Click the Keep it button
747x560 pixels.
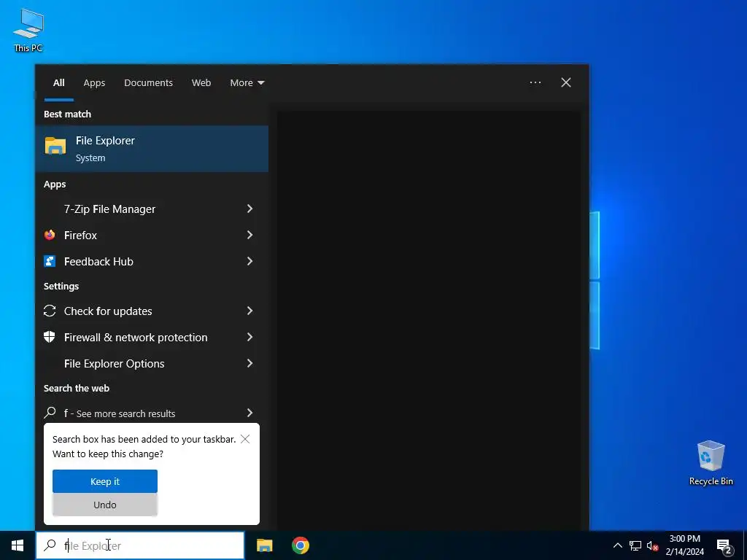point(105,481)
